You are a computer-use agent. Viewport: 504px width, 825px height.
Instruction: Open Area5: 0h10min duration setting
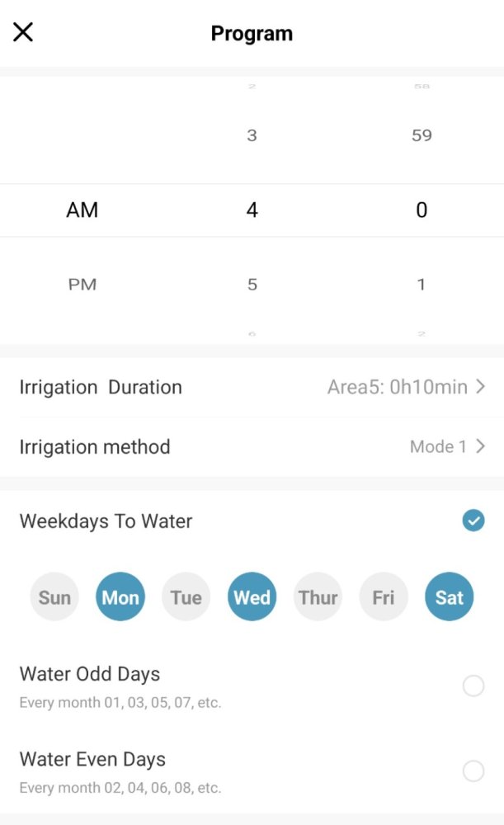[398, 387]
